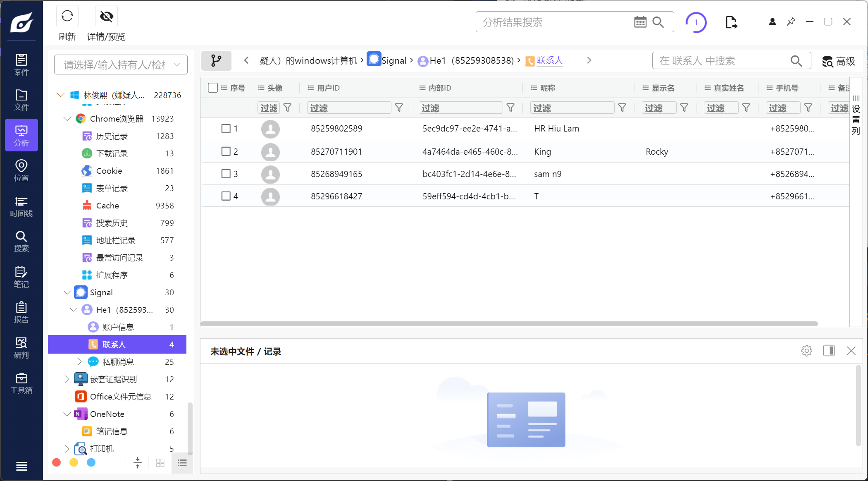Check the row 2 King contact checkbox
The width and height of the screenshot is (868, 481).
226,151
